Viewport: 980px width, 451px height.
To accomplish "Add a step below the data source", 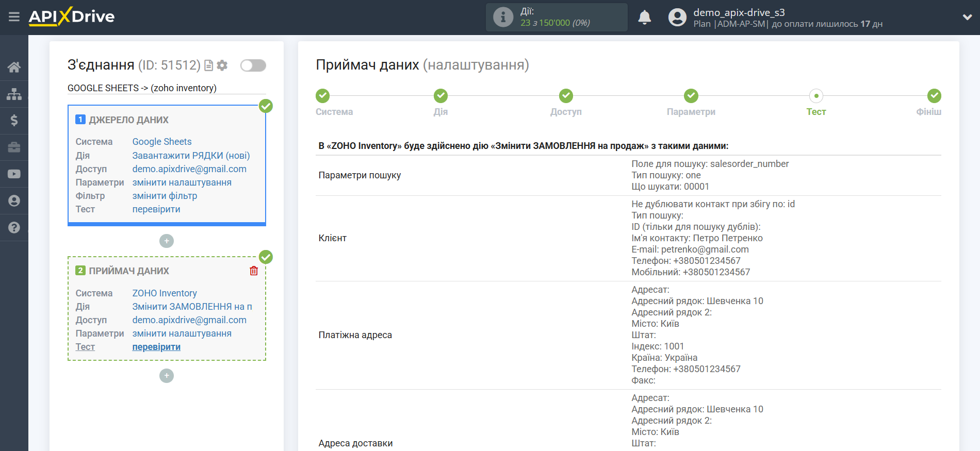I will pos(167,241).
